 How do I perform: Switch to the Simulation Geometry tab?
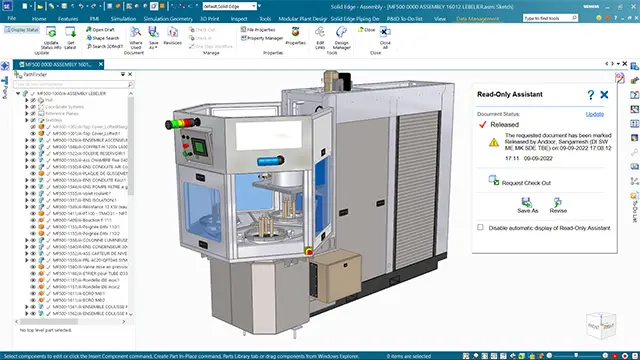[x=168, y=19]
